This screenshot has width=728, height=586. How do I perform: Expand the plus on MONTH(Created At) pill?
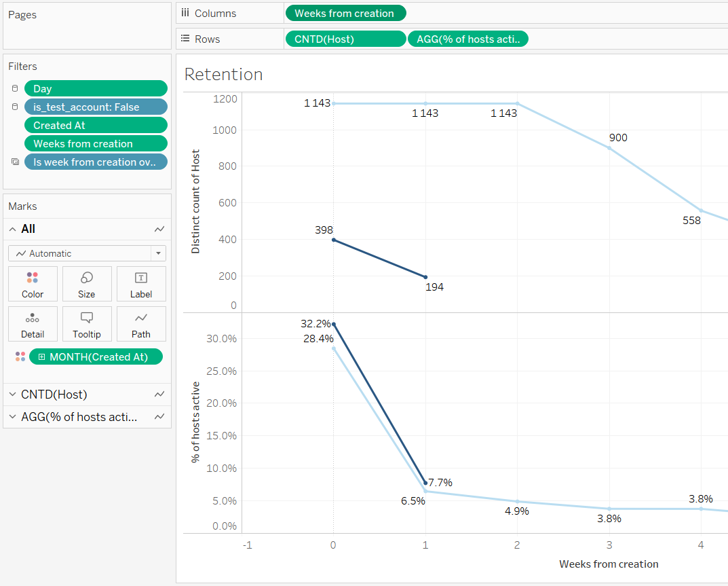coord(42,357)
